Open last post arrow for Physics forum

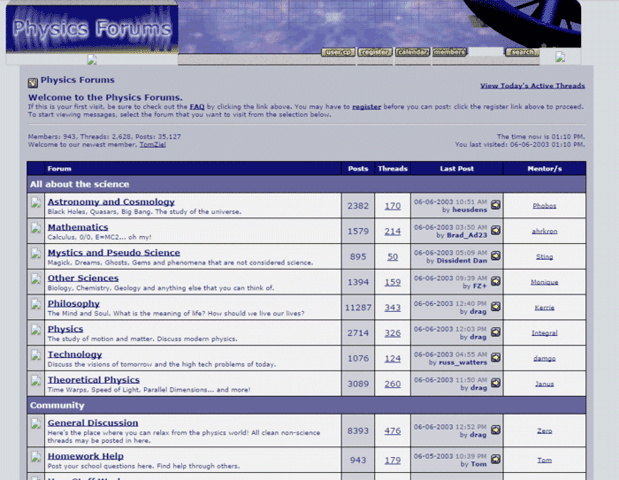[x=495, y=331]
